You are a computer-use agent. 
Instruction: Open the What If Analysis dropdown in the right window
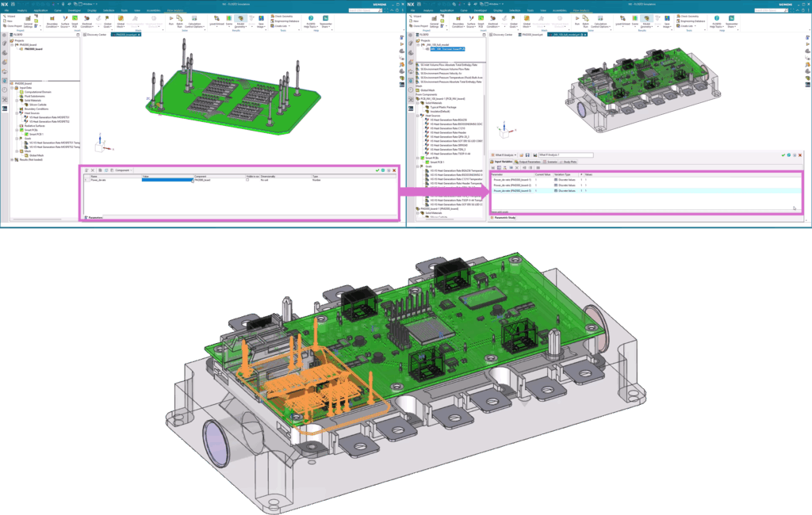tap(504, 155)
